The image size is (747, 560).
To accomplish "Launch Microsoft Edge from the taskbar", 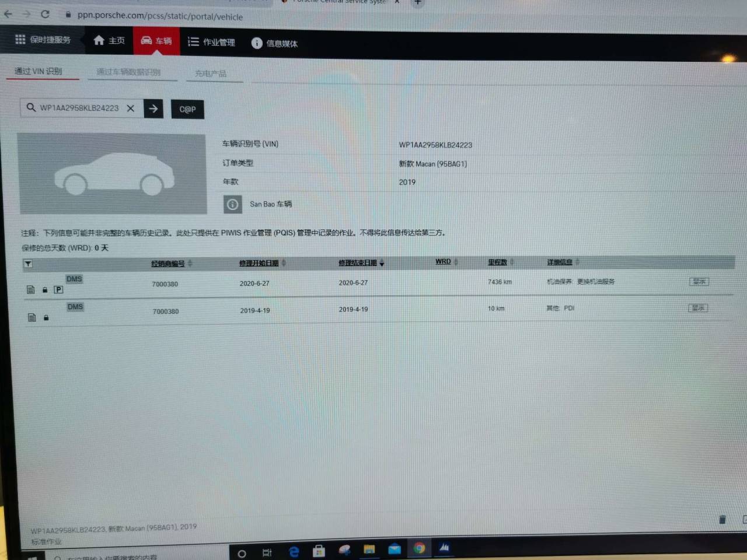I will pyautogui.click(x=294, y=551).
